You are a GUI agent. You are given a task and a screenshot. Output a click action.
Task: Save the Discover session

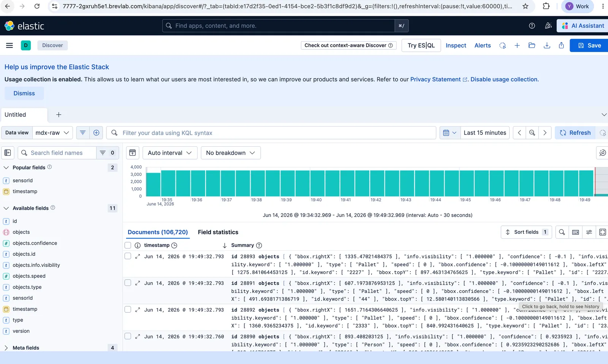click(590, 45)
